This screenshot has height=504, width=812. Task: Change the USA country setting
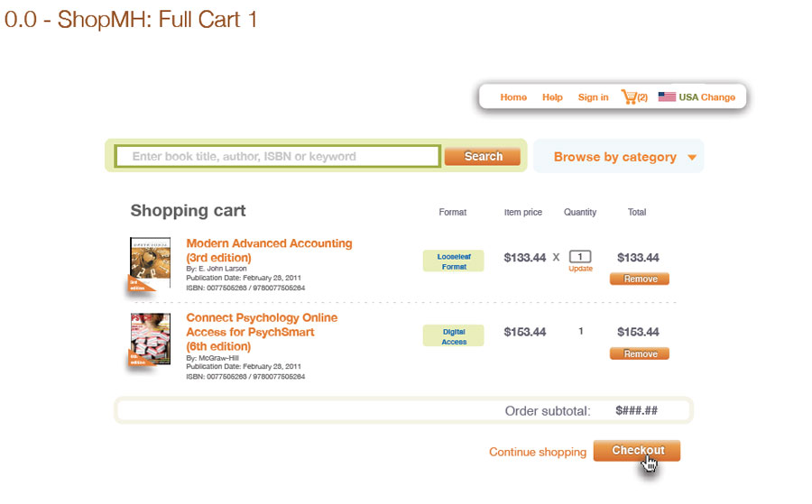click(x=718, y=97)
